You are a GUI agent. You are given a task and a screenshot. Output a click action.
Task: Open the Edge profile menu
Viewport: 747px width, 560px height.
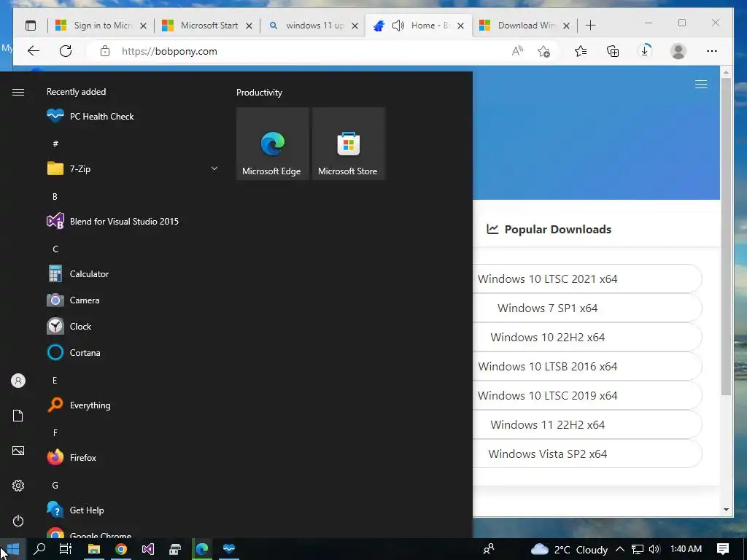point(678,51)
